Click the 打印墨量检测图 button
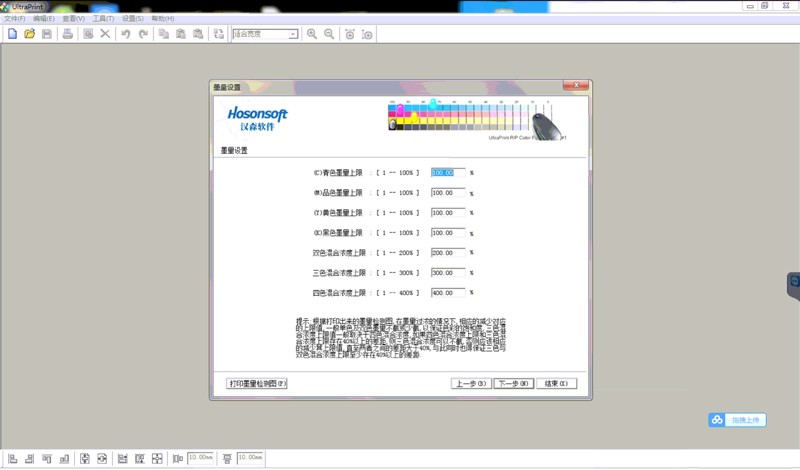Screen dimensions: 800x470 coord(258,383)
